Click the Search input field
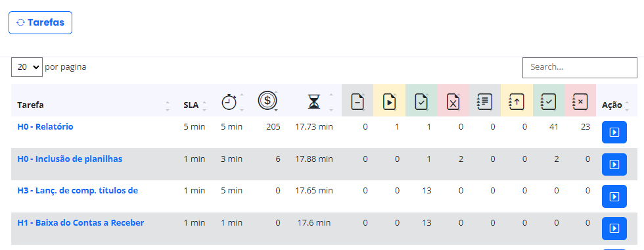Viewport: 644px width, 250px height. click(580, 67)
